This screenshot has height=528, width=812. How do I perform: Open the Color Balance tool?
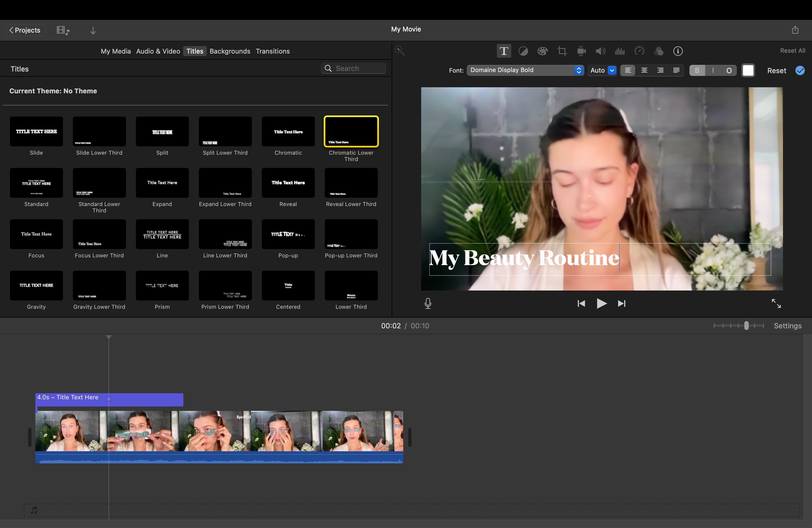pyautogui.click(x=524, y=51)
